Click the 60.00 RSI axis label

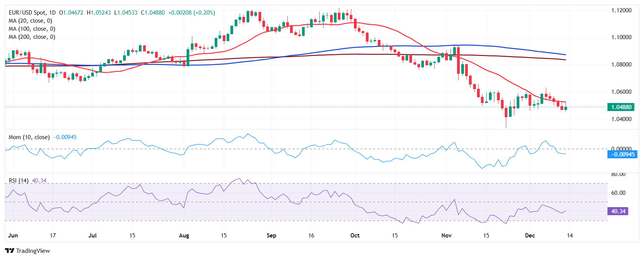click(x=618, y=193)
